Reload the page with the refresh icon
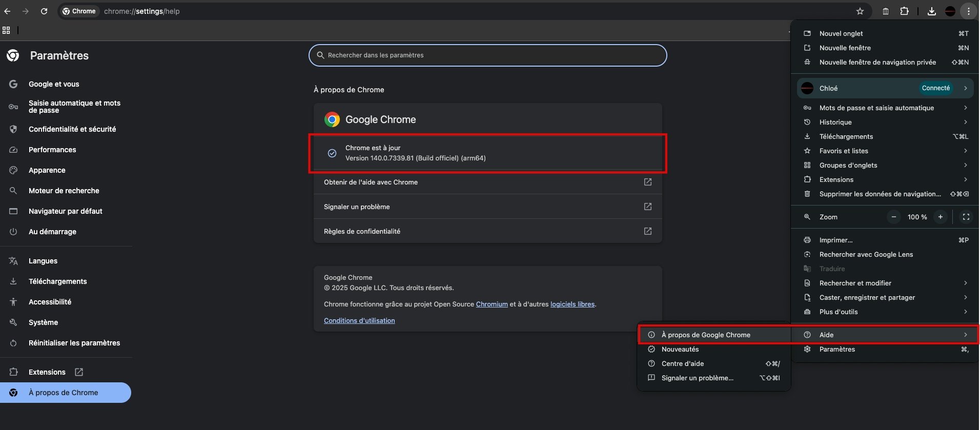 click(44, 11)
